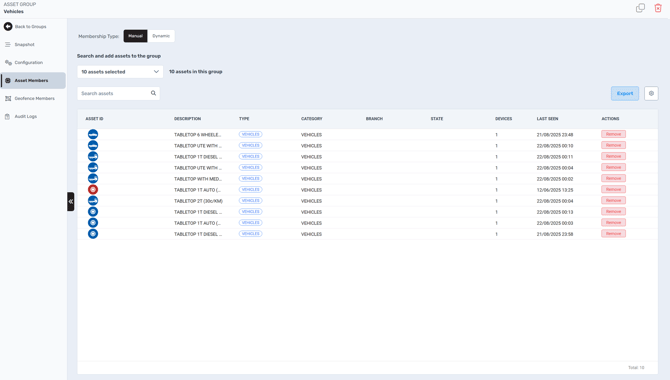
Task: Sort by the STATE column header
Action: click(x=437, y=119)
